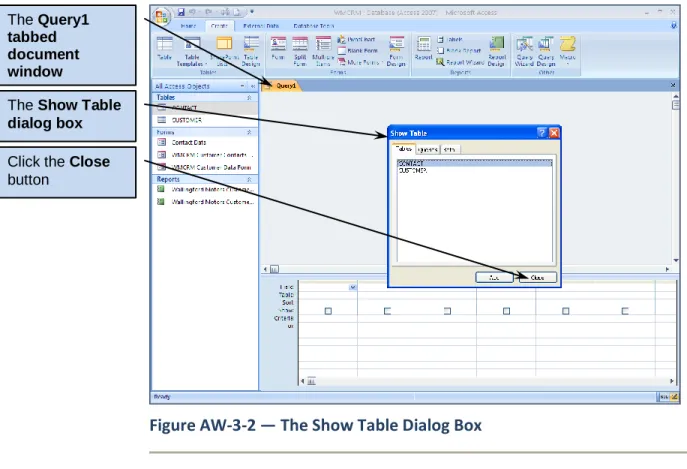Click the SharePoint Lists ribbon icon
687x469 pixels.
coord(224,51)
